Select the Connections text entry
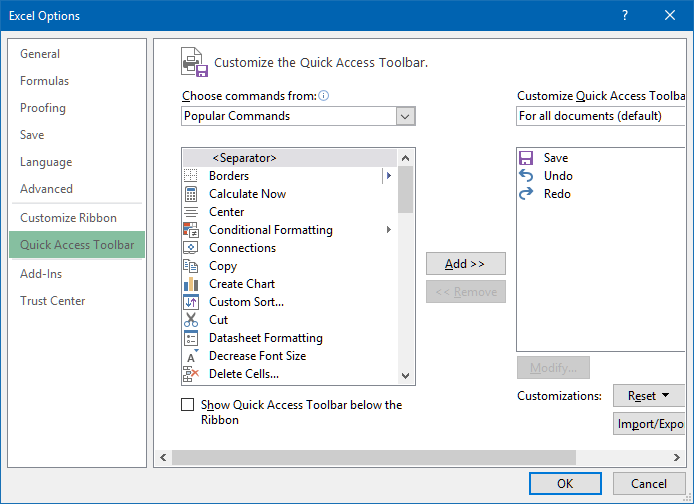The height and width of the screenshot is (504, 694). (x=243, y=248)
